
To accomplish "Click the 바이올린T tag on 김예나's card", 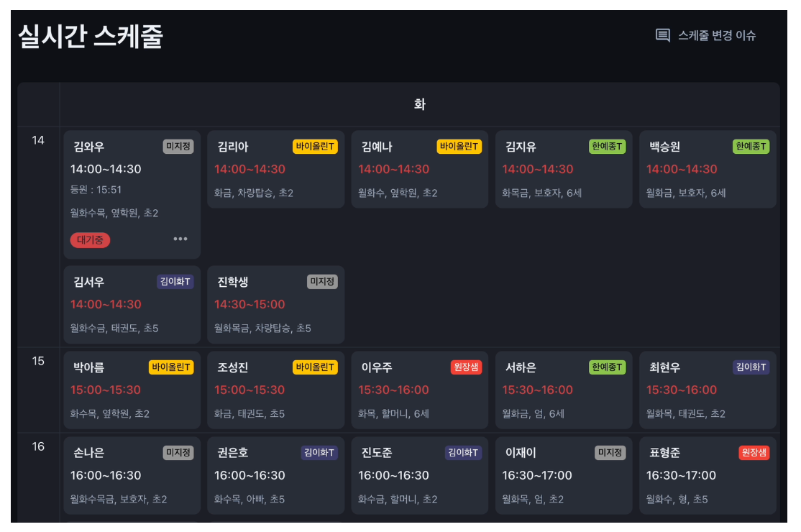I will pos(459,147).
